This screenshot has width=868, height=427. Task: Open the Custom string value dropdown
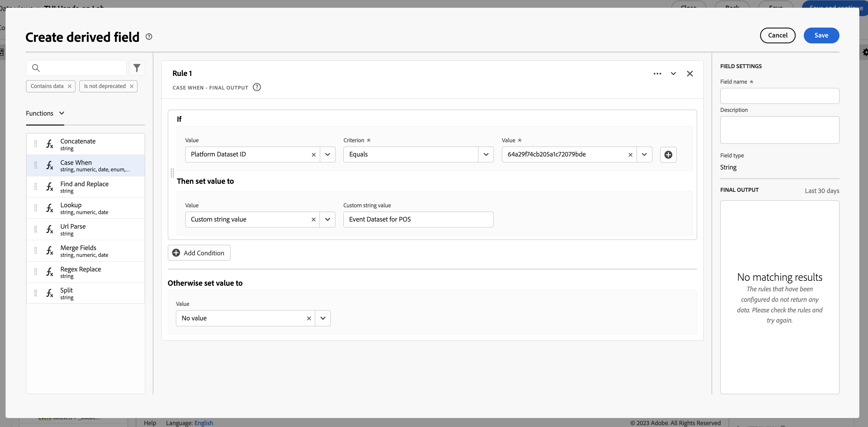(x=328, y=220)
